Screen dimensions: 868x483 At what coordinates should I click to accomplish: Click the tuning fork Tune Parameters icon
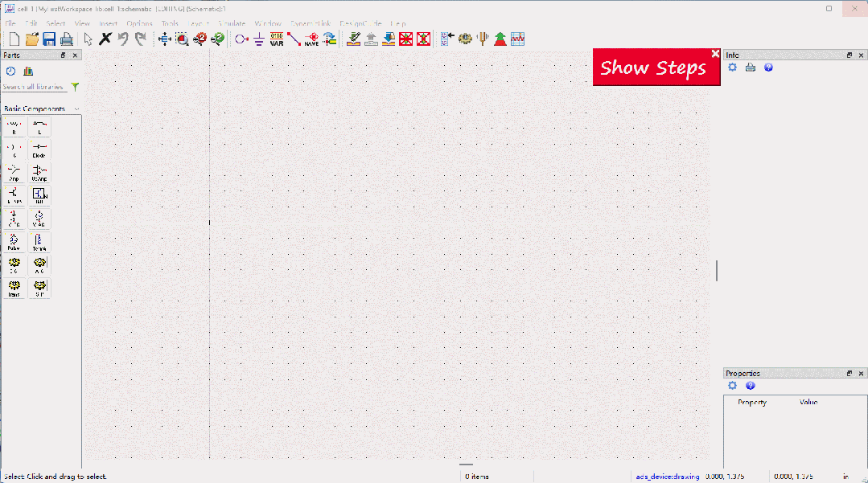(483, 39)
